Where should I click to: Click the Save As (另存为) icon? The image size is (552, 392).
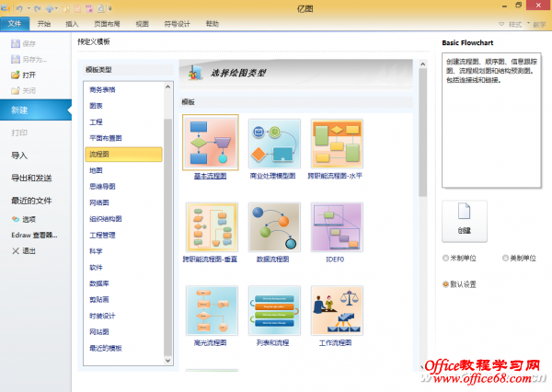click(x=15, y=59)
